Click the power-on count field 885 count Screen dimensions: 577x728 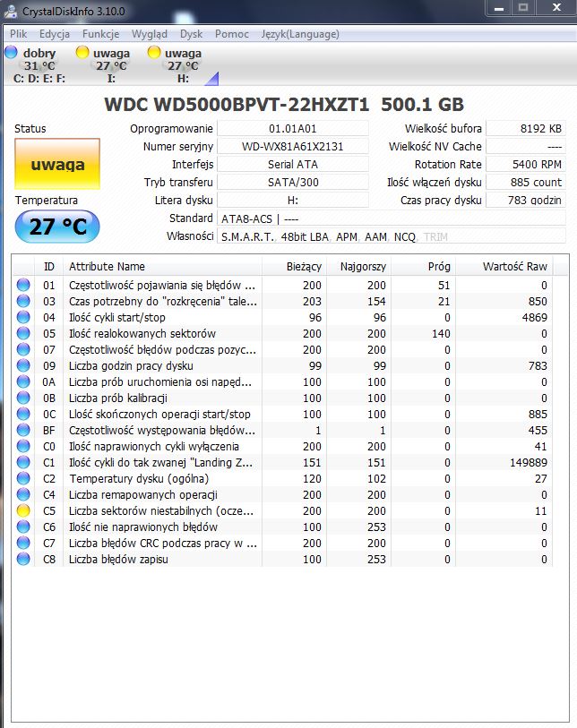click(525, 183)
